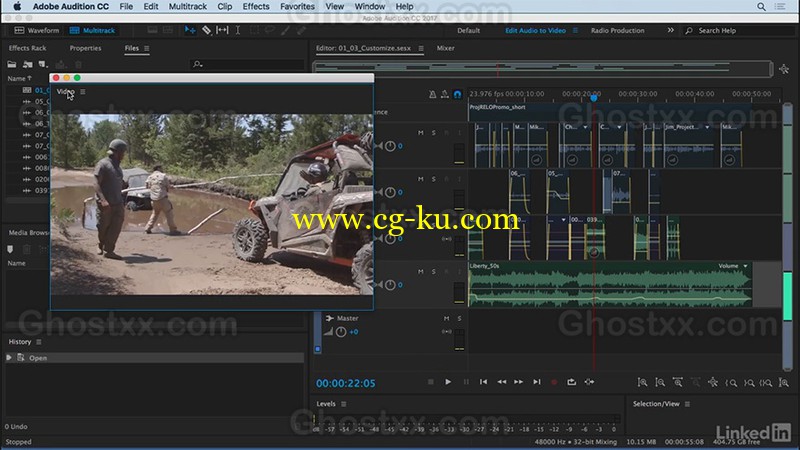This screenshot has height=450, width=800.
Task: Click the Stop button in transport
Action: 431,382
